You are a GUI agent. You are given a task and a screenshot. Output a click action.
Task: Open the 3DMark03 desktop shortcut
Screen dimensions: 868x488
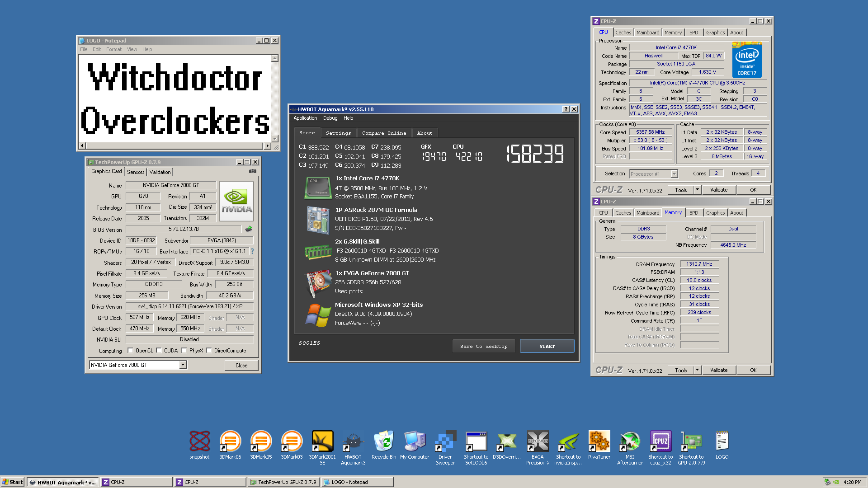pyautogui.click(x=292, y=441)
